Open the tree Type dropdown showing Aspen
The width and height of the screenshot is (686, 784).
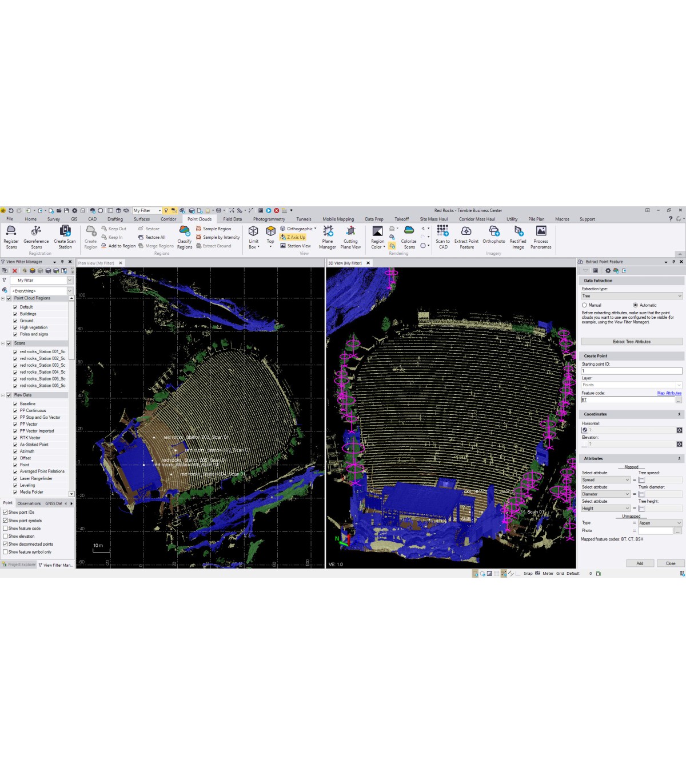point(660,523)
